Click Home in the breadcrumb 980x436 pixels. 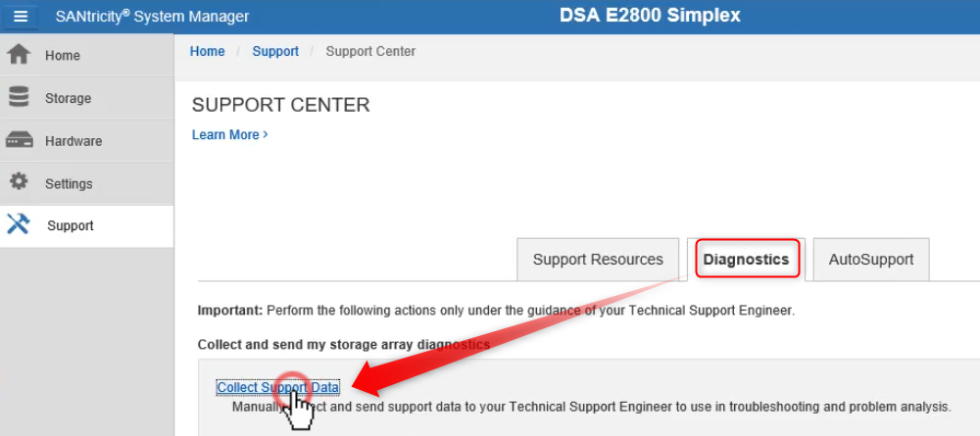[207, 51]
